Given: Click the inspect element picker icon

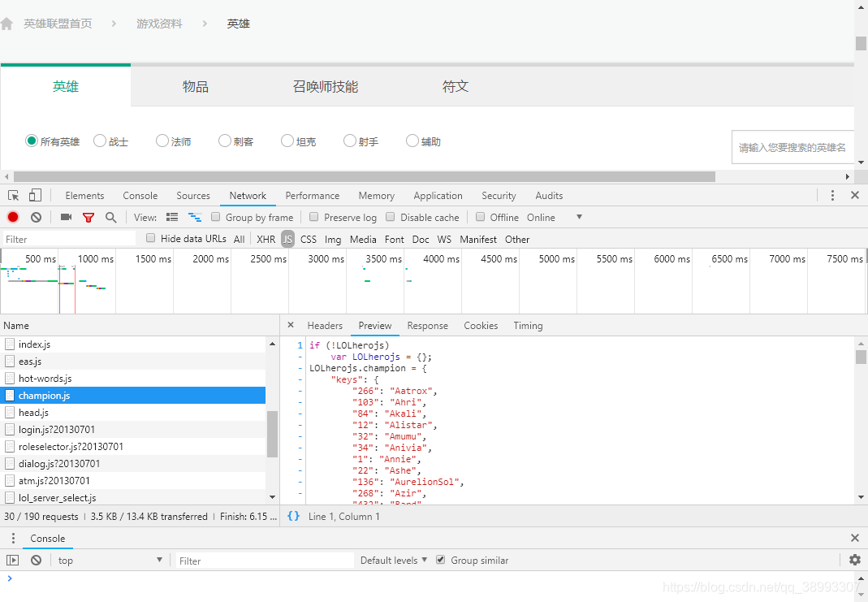Looking at the screenshot, I should click(13, 196).
